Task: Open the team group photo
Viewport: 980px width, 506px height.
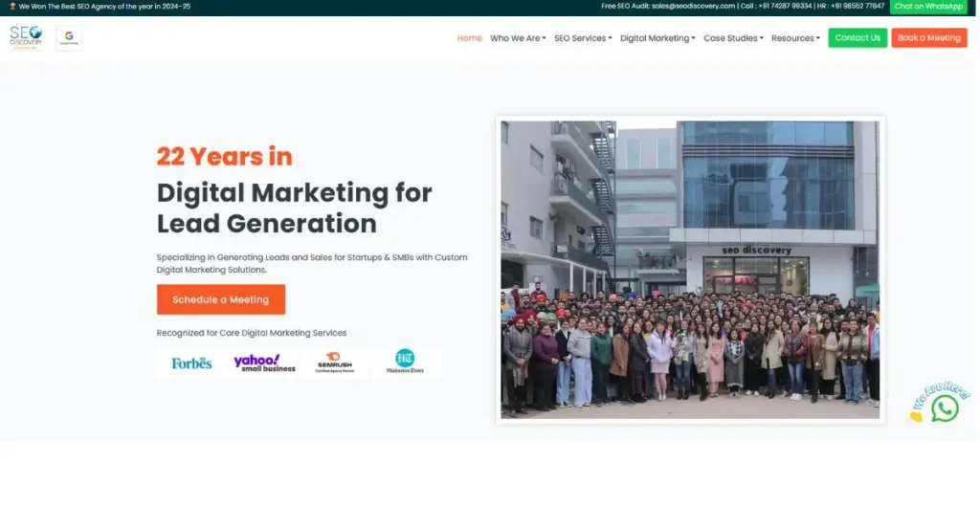Action: pos(690,270)
